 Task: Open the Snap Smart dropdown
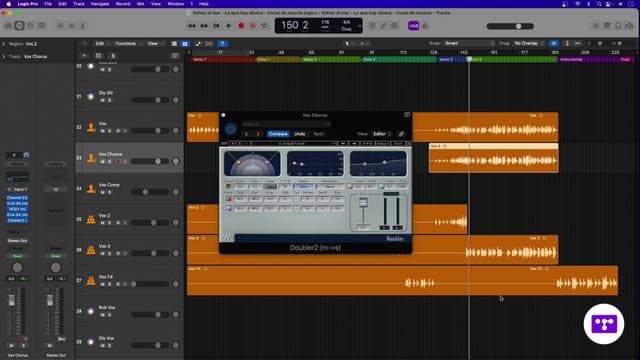(469, 43)
